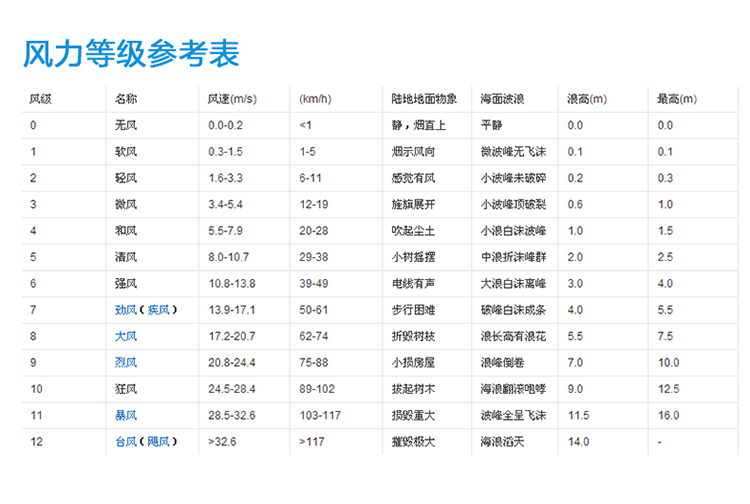
Task: Click the 风速(m/s) column header
Action: pyautogui.click(x=232, y=100)
